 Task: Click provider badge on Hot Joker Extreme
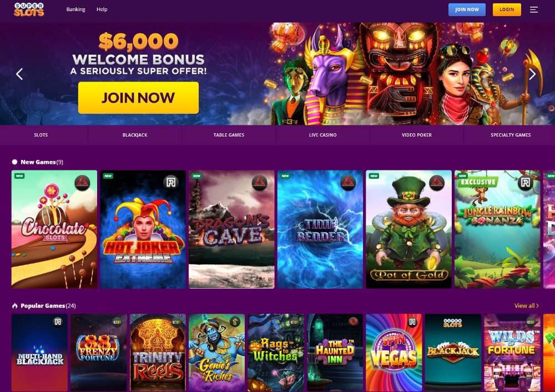171,182
